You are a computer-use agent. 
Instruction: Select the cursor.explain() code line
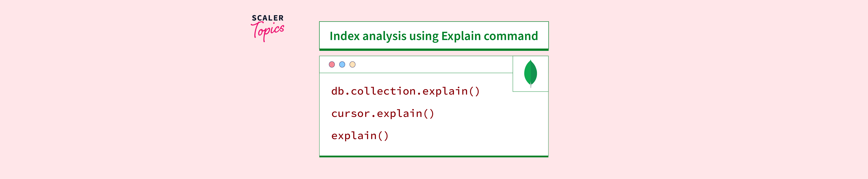382,113
